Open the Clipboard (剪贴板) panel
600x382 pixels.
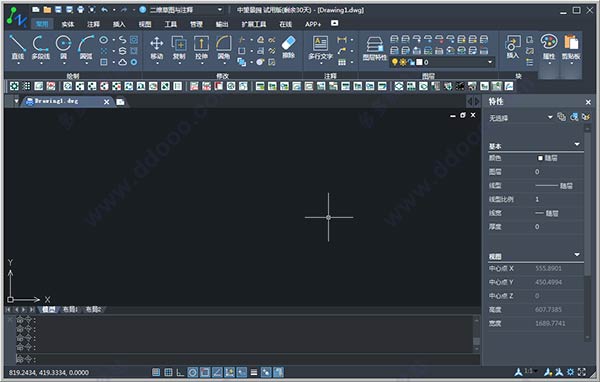(x=571, y=47)
